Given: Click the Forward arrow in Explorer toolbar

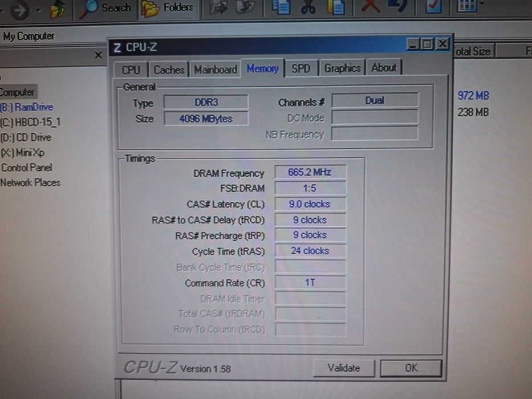Looking at the screenshot, I should coord(20,10).
